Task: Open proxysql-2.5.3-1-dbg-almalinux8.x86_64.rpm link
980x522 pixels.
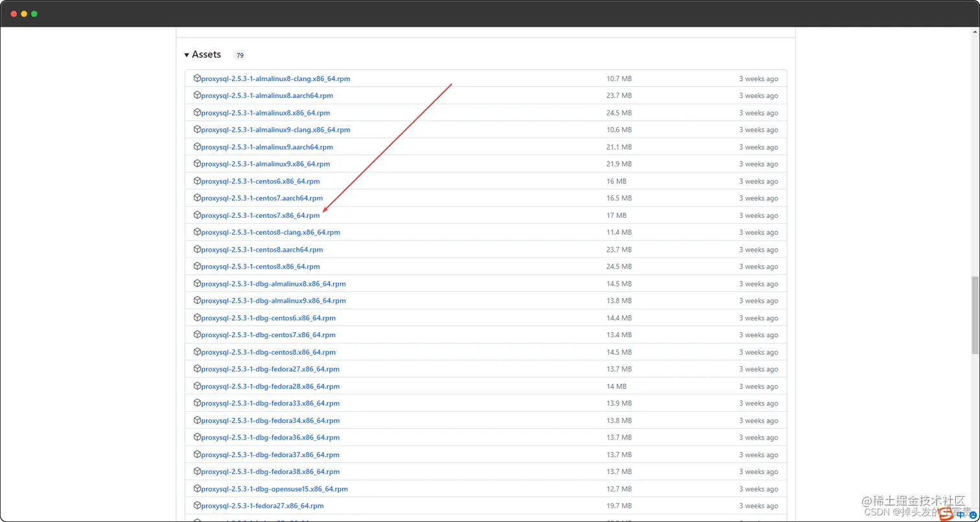Action: pos(274,284)
